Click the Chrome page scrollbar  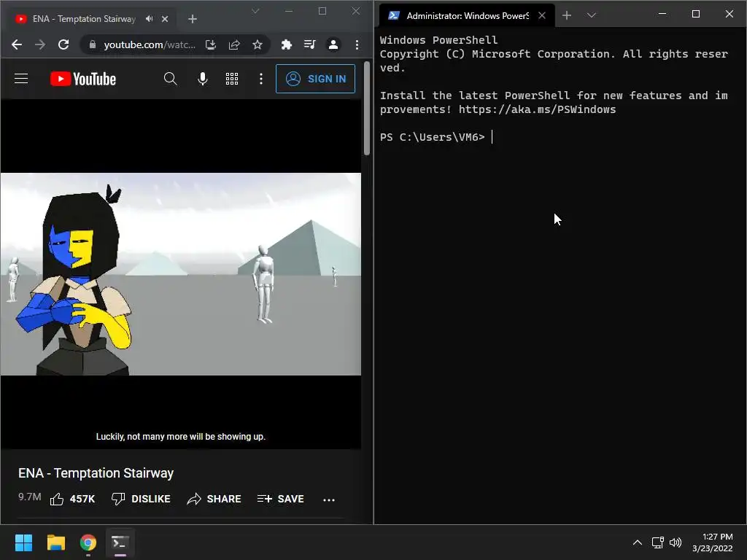(x=367, y=109)
